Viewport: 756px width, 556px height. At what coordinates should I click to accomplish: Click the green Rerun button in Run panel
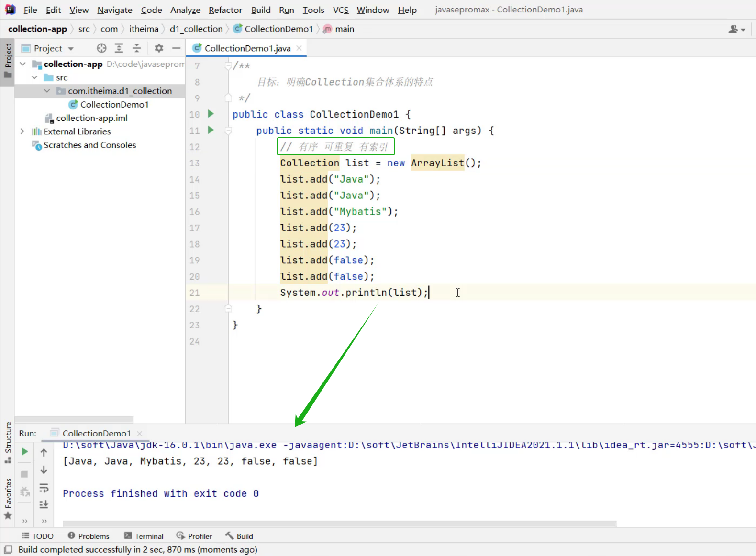(x=25, y=452)
